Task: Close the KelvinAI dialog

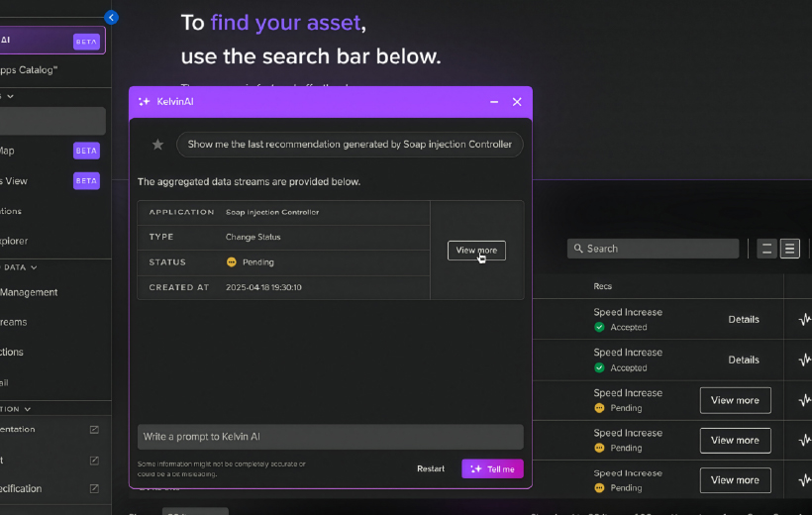Action: tap(517, 102)
